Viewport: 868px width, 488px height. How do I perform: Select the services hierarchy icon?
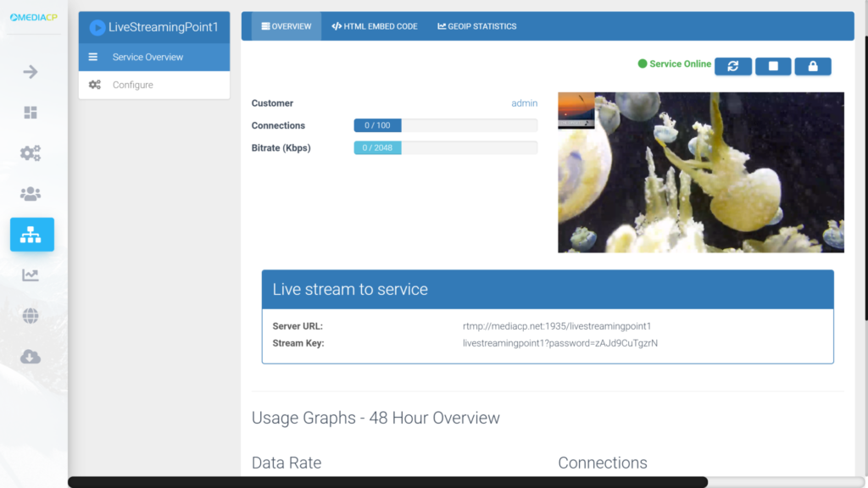pos(32,235)
